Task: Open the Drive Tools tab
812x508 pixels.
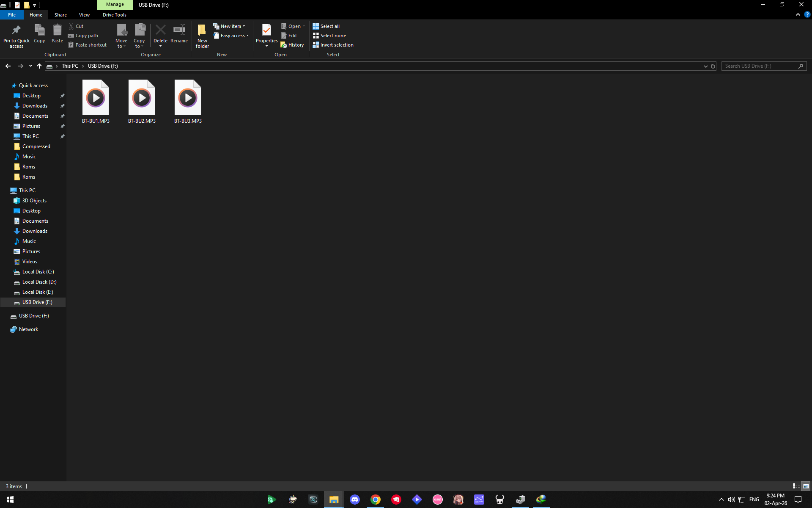Action: 115,14
